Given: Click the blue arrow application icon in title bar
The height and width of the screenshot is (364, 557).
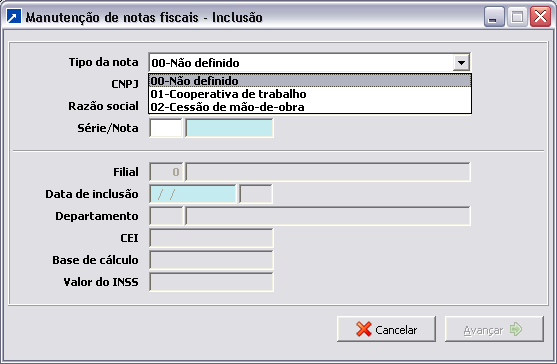Looking at the screenshot, I should click(x=14, y=17).
